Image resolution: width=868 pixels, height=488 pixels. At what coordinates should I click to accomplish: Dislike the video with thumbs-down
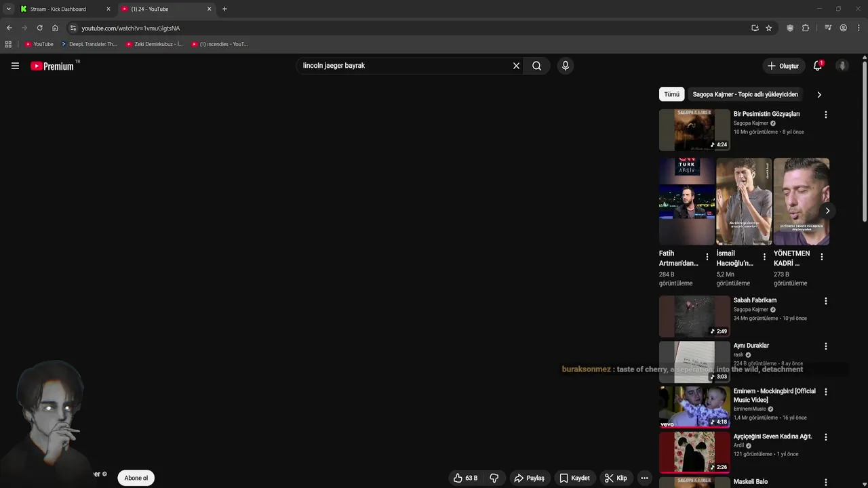494,478
